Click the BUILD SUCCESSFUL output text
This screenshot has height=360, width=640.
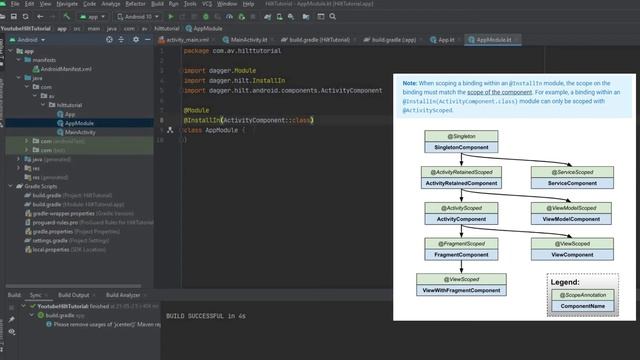click(206, 316)
